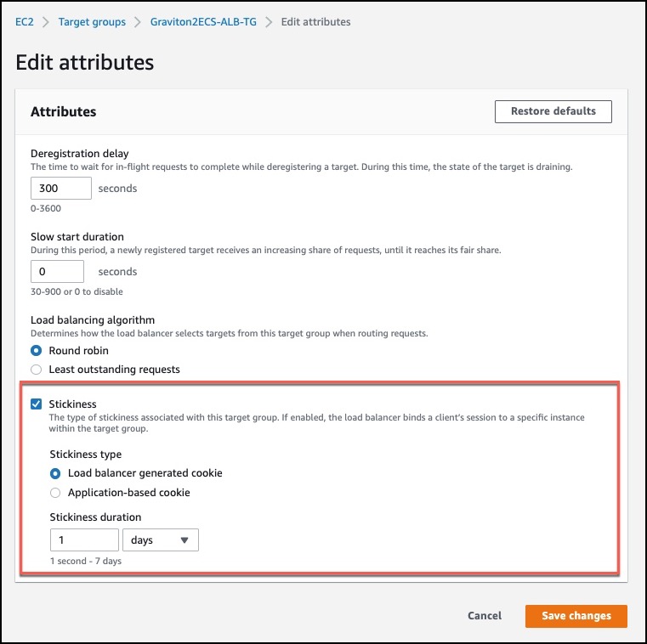Viewport: 647px width, 644px height.
Task: Click the chevron before Edit attributes
Action: coord(269,22)
